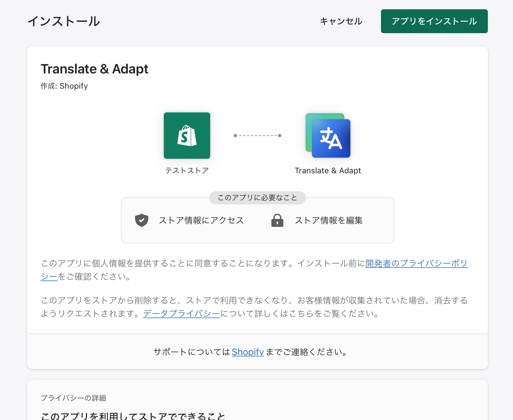513x420 pixels.
Task: Click the dotted connector between store and app icons
Action: tap(257, 136)
